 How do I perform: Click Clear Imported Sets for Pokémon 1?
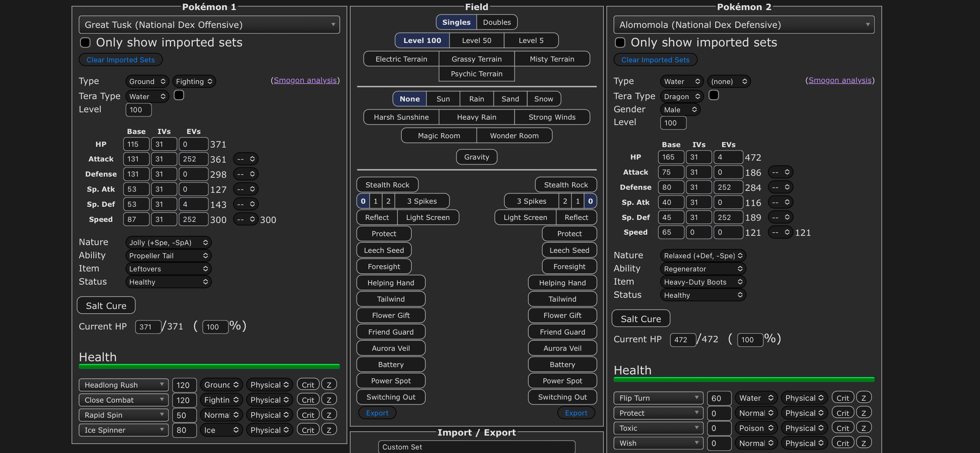pos(121,60)
